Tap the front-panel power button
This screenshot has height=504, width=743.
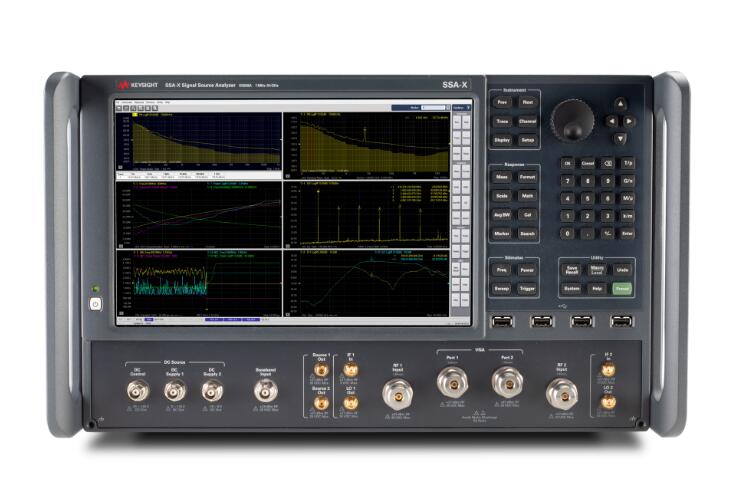coord(95,304)
